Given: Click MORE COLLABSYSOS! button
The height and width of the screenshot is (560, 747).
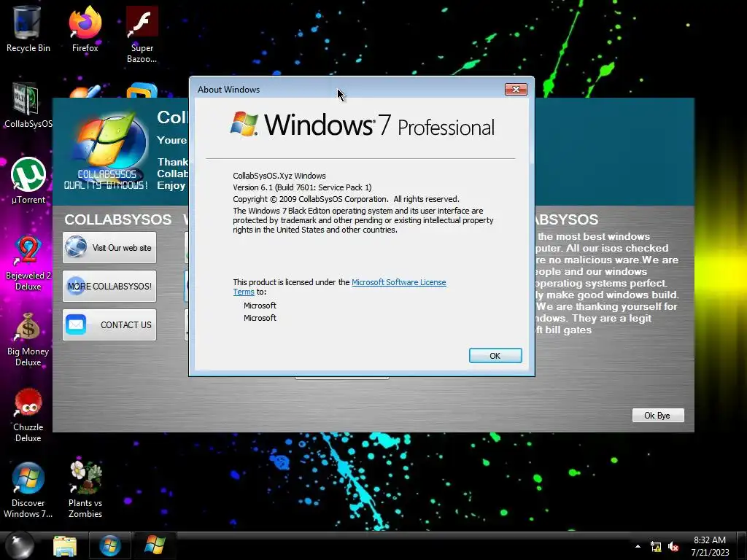Looking at the screenshot, I should coord(109,286).
